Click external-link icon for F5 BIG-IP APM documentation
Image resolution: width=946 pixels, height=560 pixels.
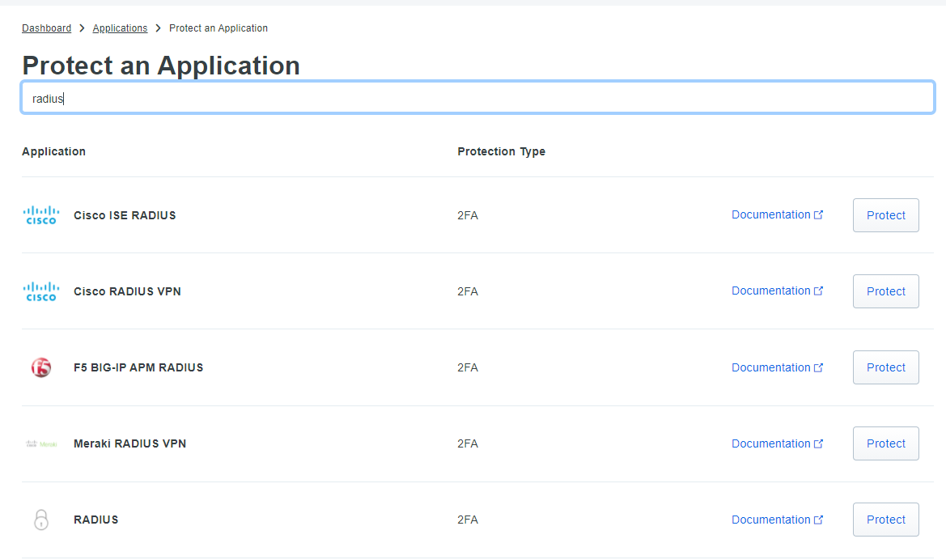[818, 367]
